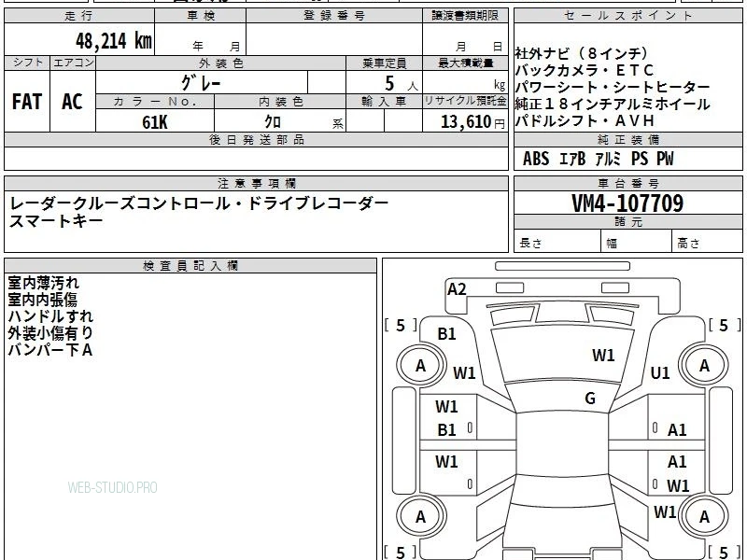Click the 最大積載量 header

(x=465, y=63)
